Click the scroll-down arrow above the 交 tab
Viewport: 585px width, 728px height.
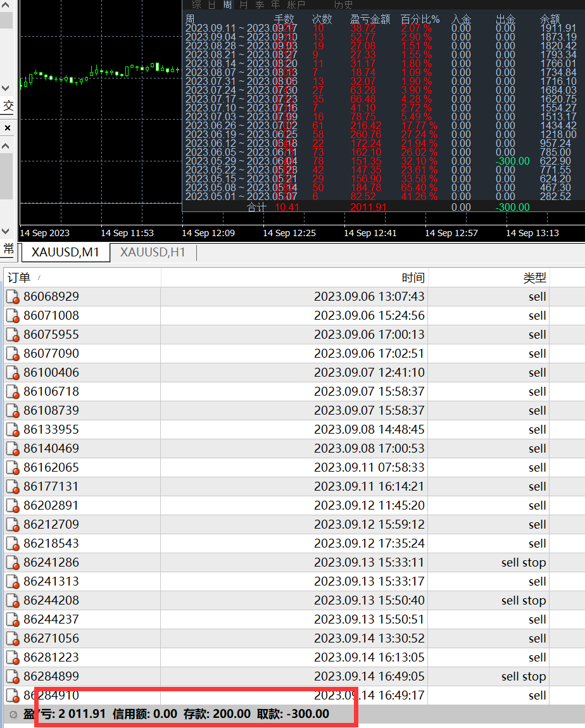click(6, 88)
